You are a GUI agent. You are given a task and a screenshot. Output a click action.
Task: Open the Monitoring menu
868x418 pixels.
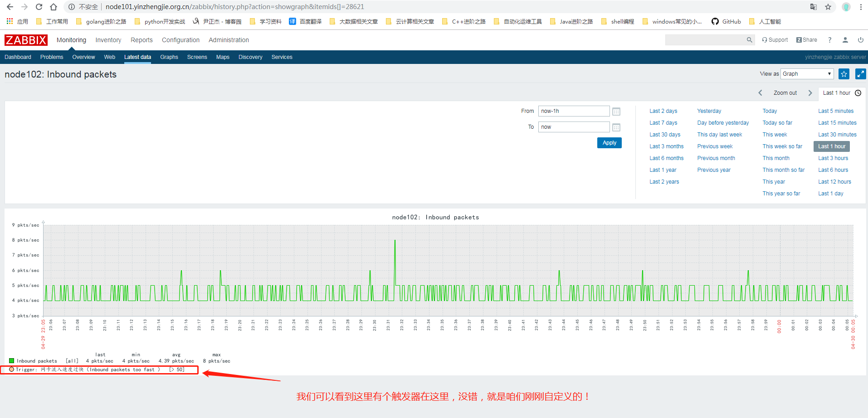71,40
